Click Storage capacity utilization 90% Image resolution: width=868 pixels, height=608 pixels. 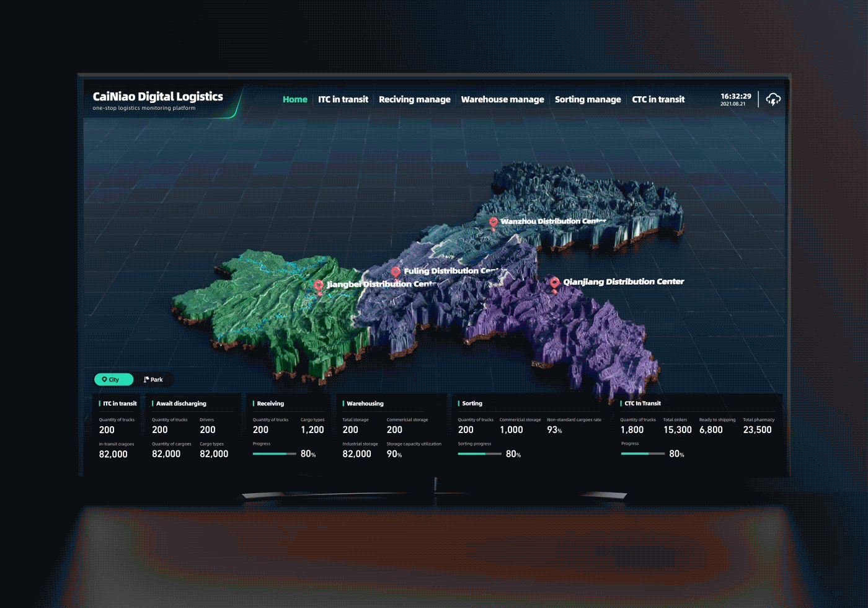point(394,454)
